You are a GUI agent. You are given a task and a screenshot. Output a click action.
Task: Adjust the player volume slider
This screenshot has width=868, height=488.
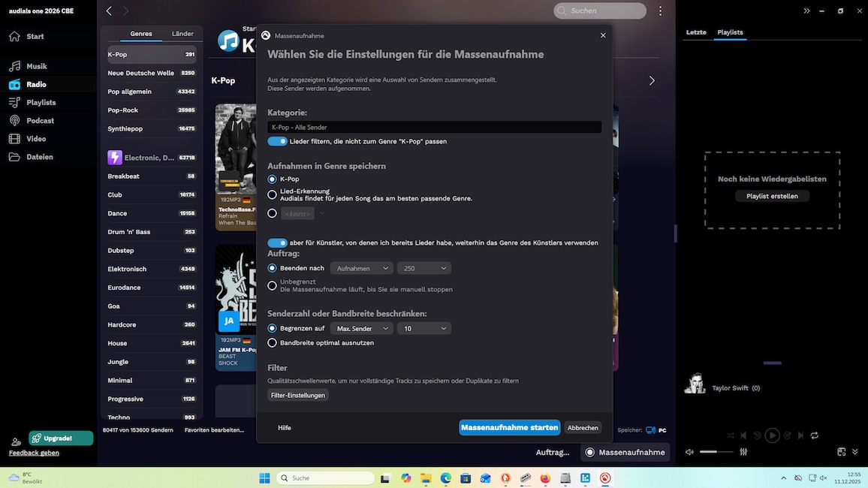pyautogui.click(x=716, y=452)
